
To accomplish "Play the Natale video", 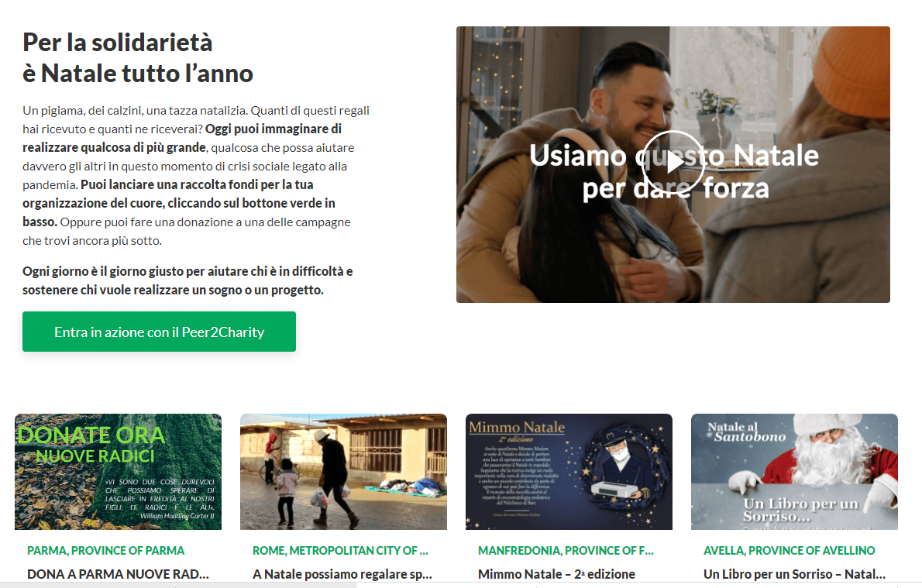I will tap(673, 163).
